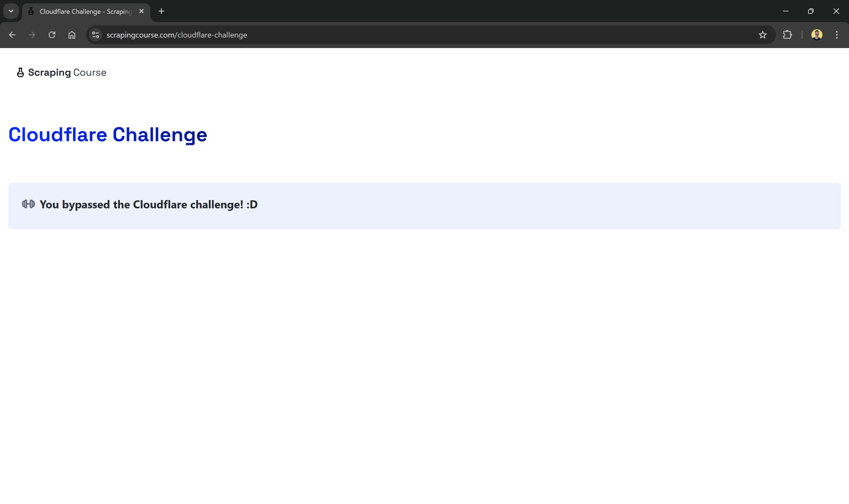Click the site information icon in address bar
Viewport: 849px width, 504px height.
96,35
